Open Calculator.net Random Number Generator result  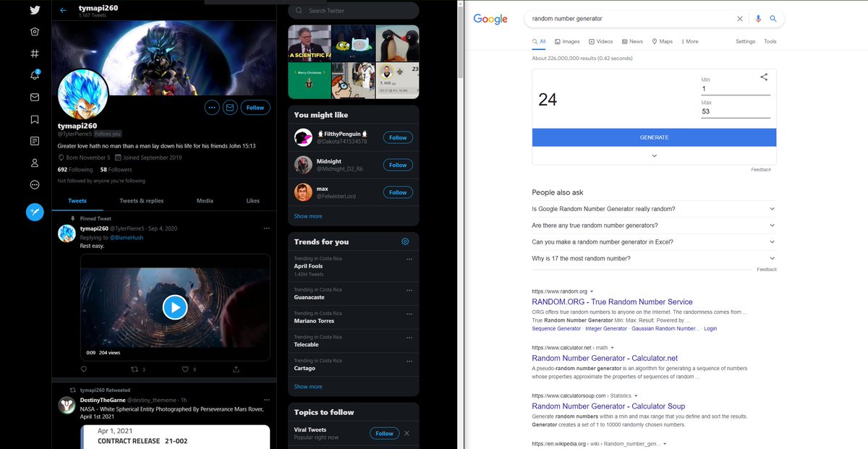pos(605,358)
